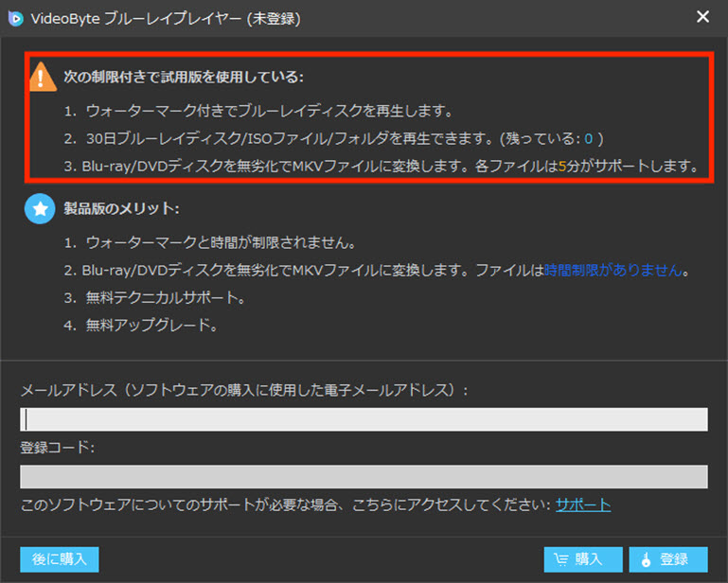Choose the 後に購入 button
The width and height of the screenshot is (728, 583).
tap(59, 559)
